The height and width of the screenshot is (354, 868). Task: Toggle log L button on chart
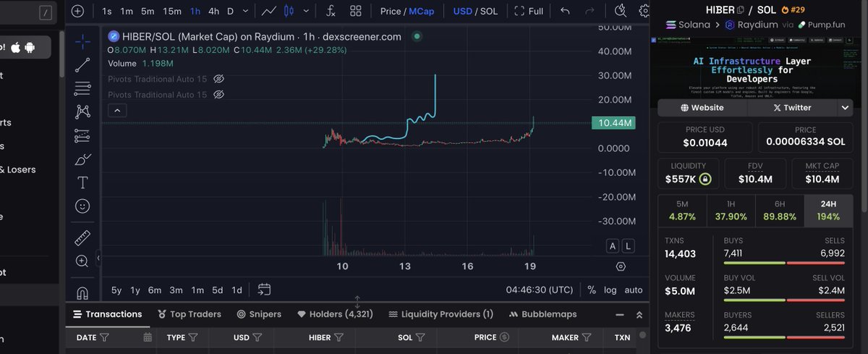628,246
